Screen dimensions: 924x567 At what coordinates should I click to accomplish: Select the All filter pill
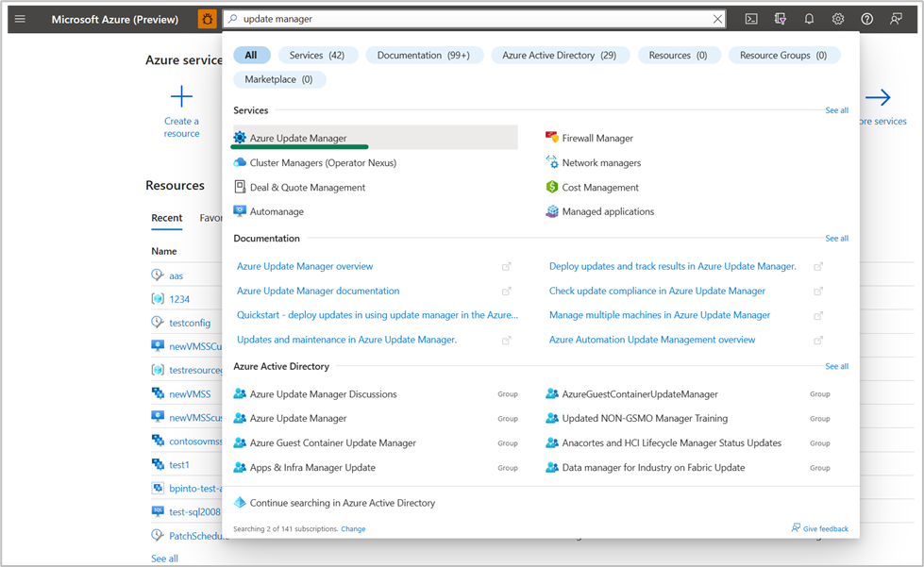tap(251, 55)
